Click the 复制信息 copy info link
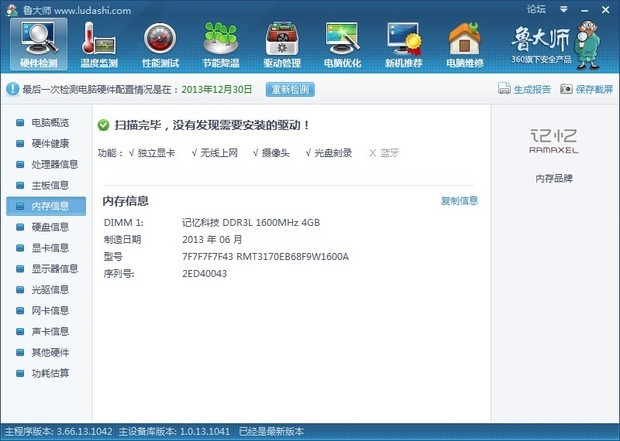Screen dimensions: 620x441 (459, 201)
